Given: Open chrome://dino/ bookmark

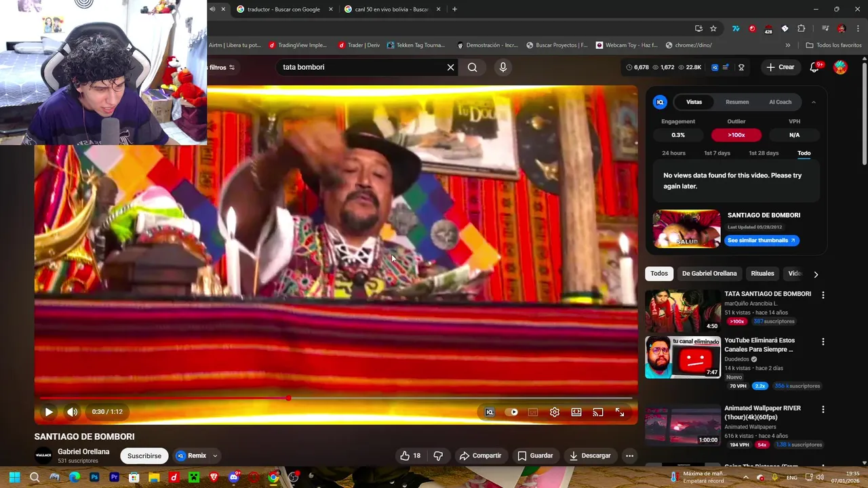Looking at the screenshot, I should point(689,45).
